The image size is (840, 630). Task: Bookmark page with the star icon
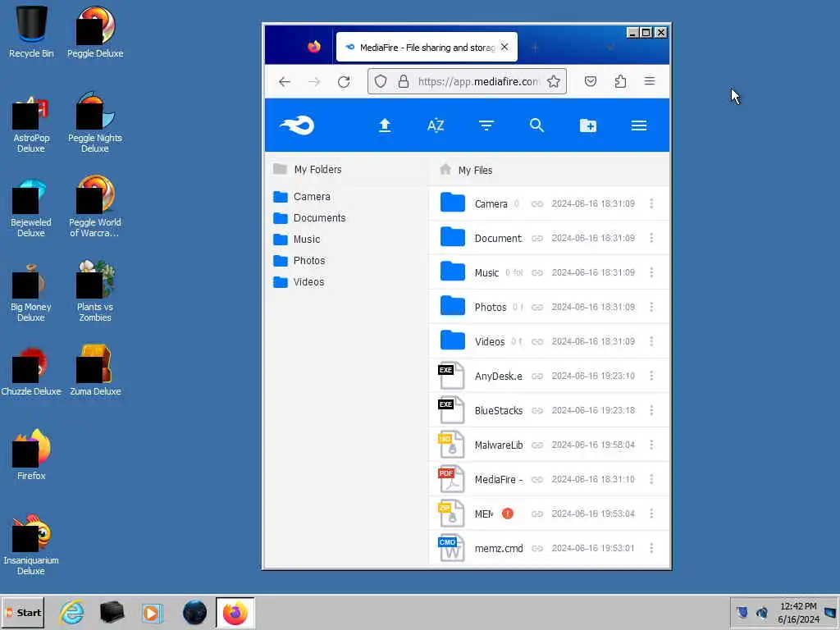(x=554, y=81)
